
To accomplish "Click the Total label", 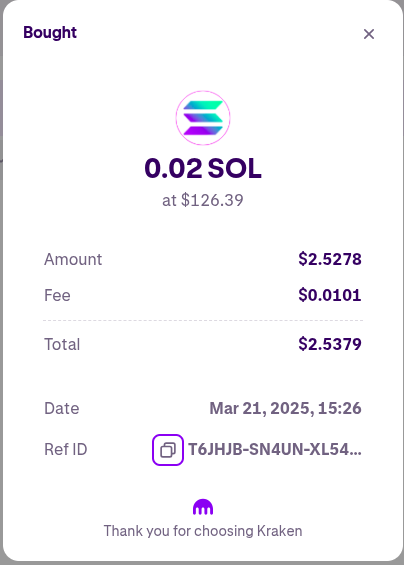I will [62, 344].
